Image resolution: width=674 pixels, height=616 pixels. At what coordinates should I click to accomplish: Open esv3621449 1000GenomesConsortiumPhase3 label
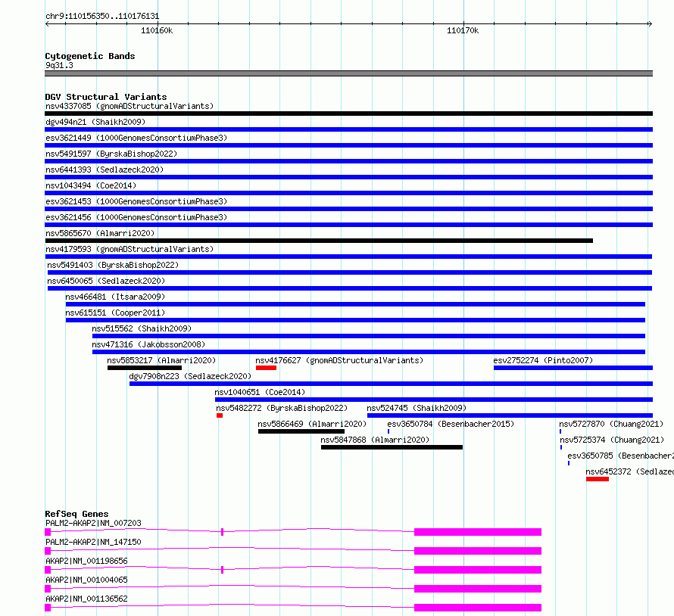[x=136, y=138]
